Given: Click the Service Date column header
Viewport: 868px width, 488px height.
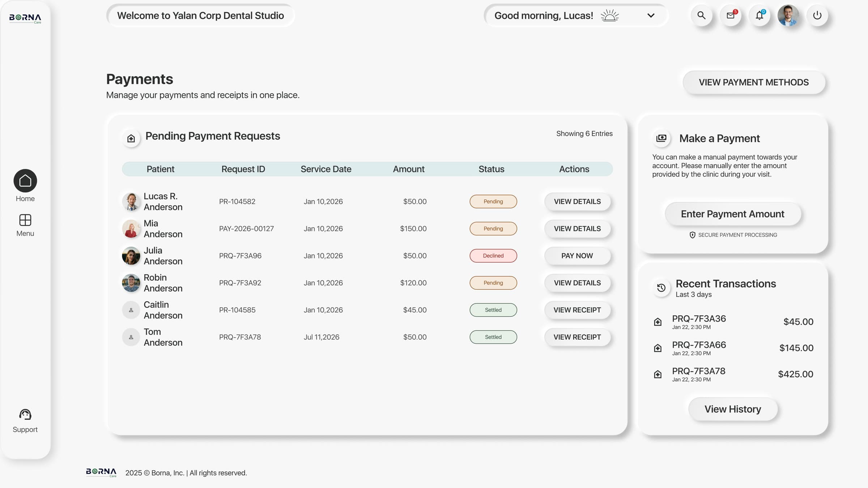Looking at the screenshot, I should tap(326, 169).
